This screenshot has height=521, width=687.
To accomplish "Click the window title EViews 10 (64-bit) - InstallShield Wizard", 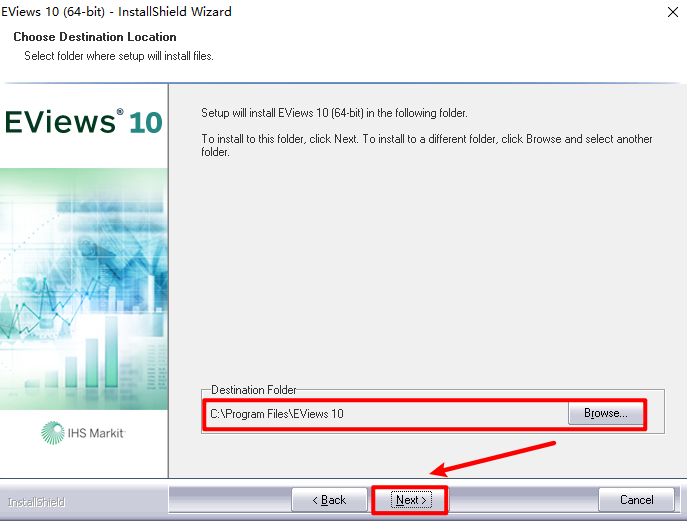I will coord(116,12).
